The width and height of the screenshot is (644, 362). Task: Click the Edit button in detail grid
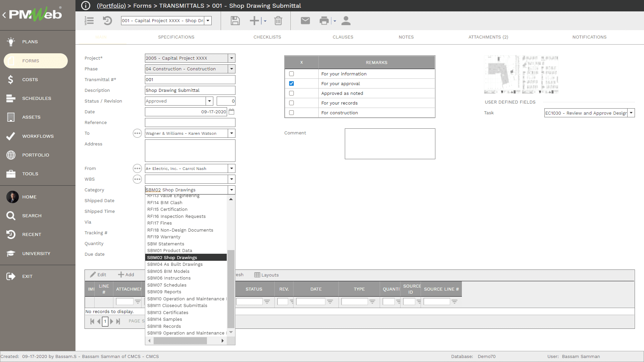pyautogui.click(x=98, y=275)
